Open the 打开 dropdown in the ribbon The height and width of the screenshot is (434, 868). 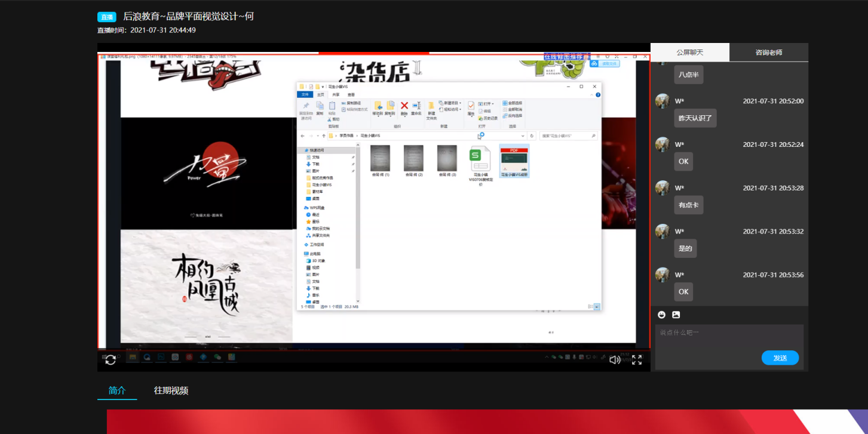pos(486,103)
